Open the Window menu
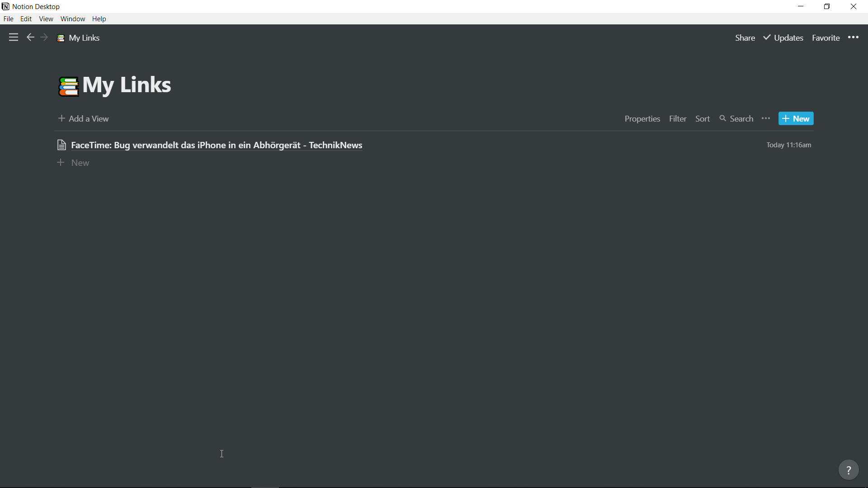868x488 pixels. 73,19
